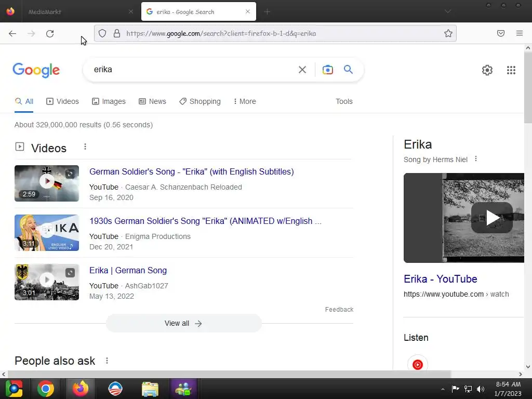
Task: Open the Google apps grid
Action: 511,70
